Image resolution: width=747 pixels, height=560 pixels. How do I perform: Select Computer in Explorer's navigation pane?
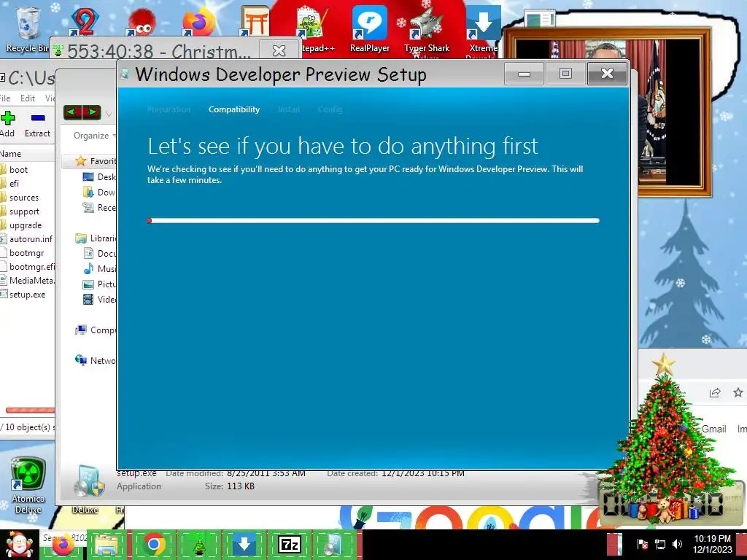pyautogui.click(x=96, y=330)
